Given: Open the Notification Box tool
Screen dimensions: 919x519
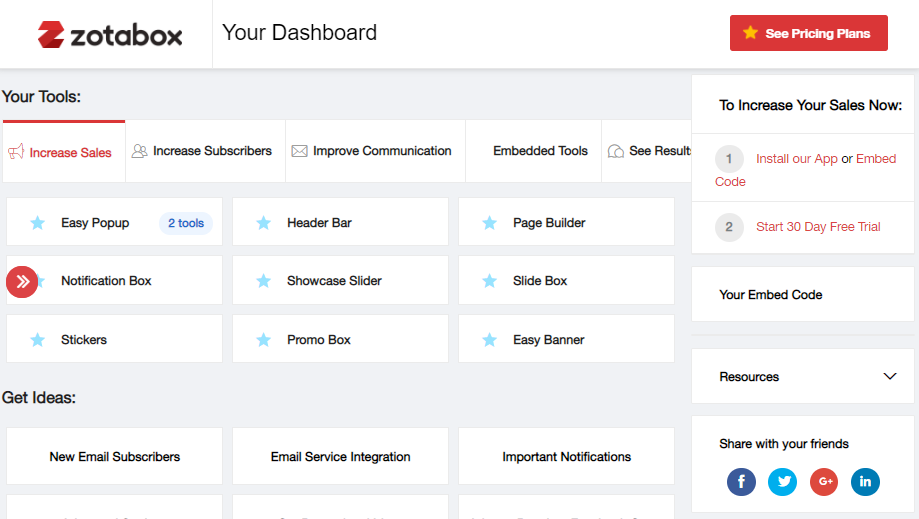Looking at the screenshot, I should pos(114,280).
